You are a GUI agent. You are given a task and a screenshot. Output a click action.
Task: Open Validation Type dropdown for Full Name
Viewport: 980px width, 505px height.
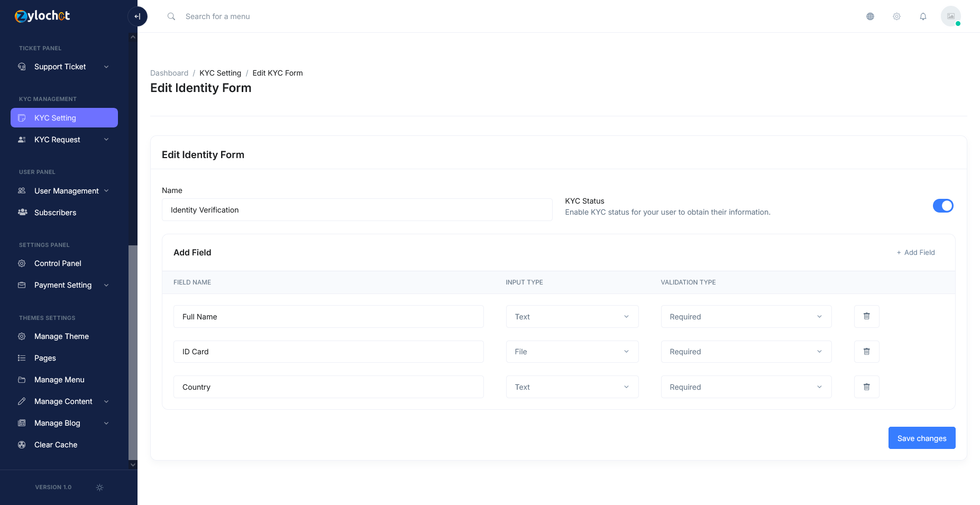[746, 317]
